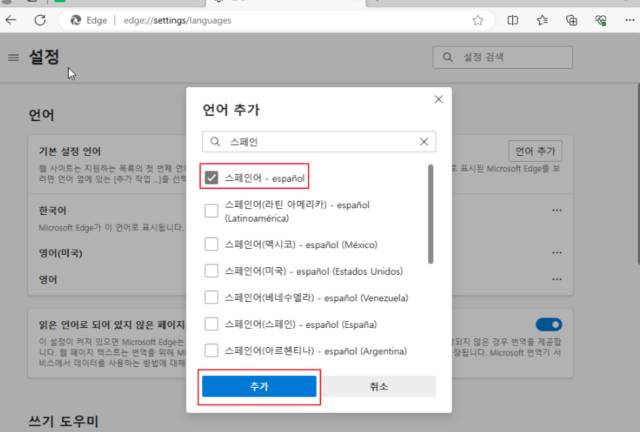Image resolution: width=640 pixels, height=432 pixels.
Task: Click the 취소 cancel button
Action: [378, 386]
